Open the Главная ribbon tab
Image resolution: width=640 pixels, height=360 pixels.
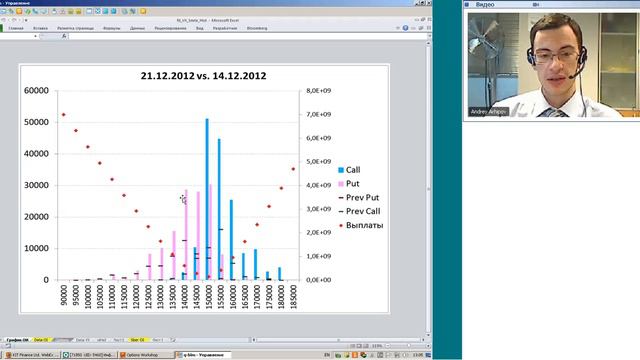coord(16,28)
